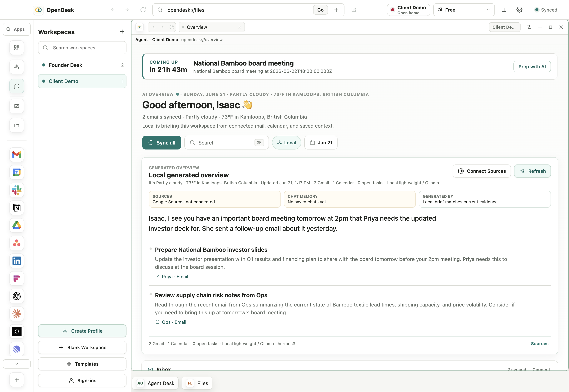
Task: Switch to the Agent Desk tab
Action: (x=155, y=383)
